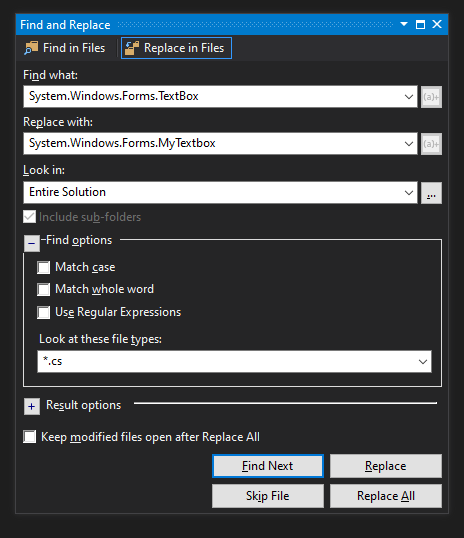Enable the Match whole word checkbox

click(x=44, y=289)
